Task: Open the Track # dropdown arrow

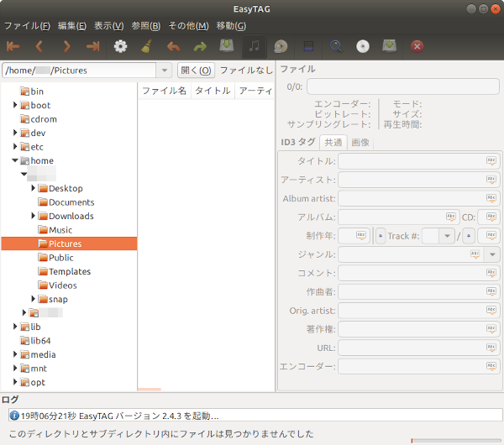Action: (x=447, y=236)
